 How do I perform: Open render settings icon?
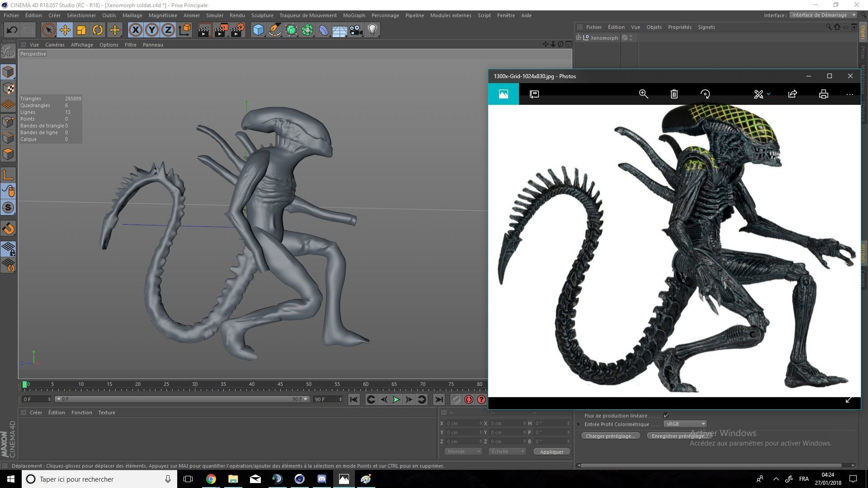pyautogui.click(x=238, y=30)
